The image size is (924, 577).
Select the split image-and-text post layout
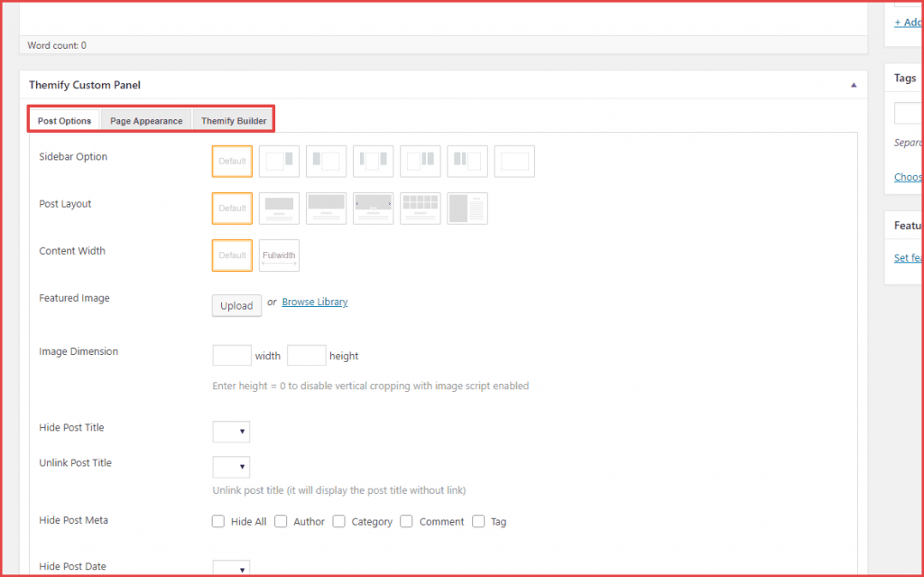[x=467, y=209]
